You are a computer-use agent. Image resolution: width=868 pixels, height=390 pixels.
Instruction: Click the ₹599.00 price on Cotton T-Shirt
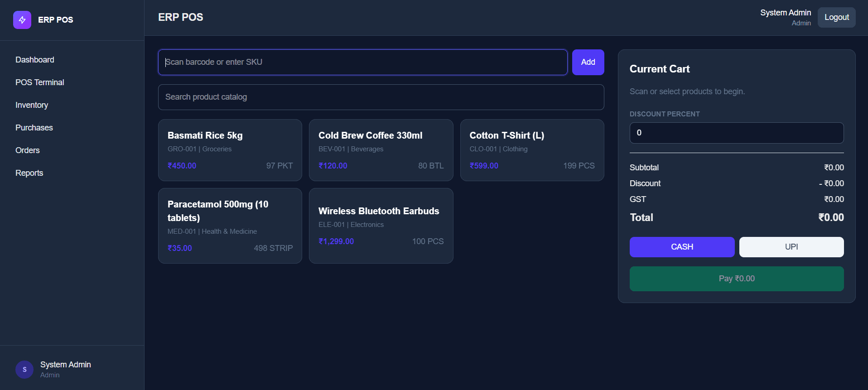(x=484, y=166)
